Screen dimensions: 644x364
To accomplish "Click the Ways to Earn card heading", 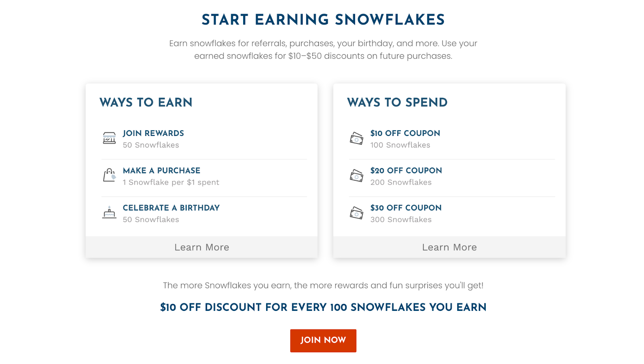I will click(146, 103).
